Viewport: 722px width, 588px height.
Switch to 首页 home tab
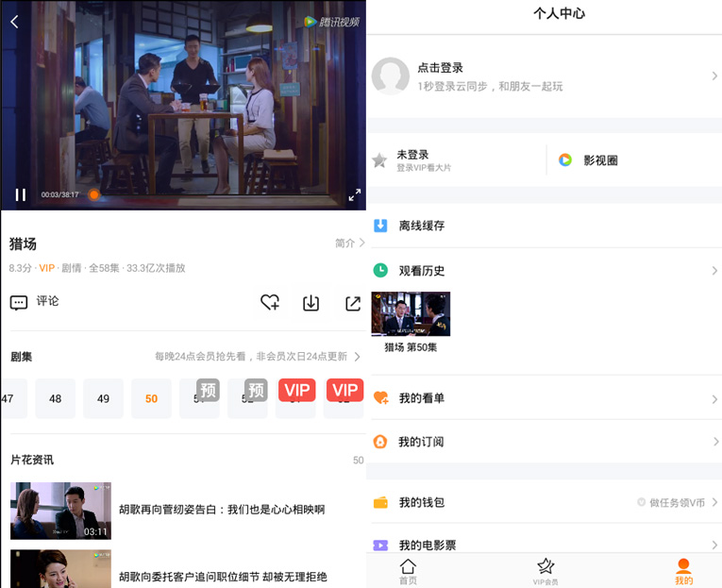408,571
